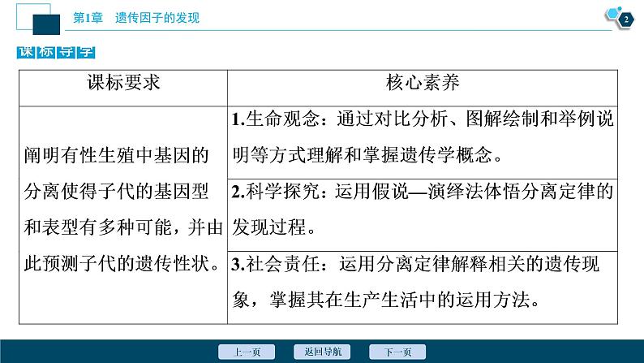Click the dark blue square logo icon
The width and height of the screenshot is (644, 363).
[x=46, y=24]
